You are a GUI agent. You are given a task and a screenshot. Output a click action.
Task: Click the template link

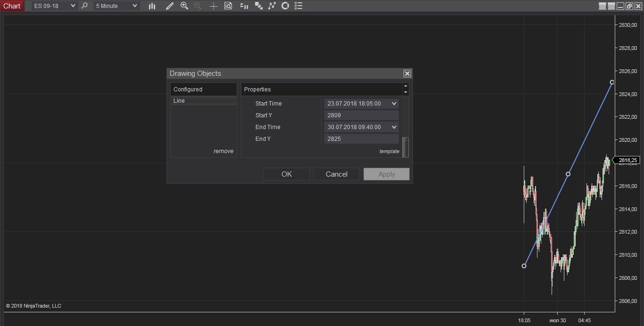tap(389, 151)
